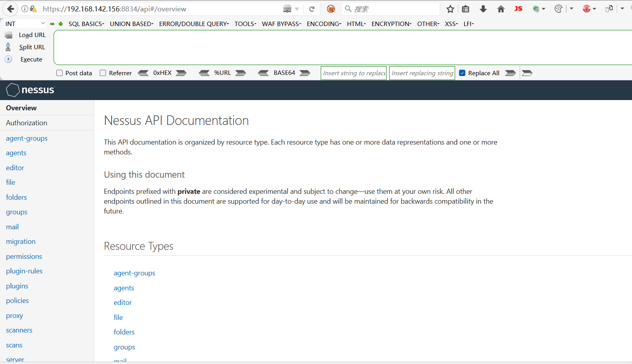Click the red blocked-content icon
Screen dimensions: 632x364
pyautogui.click(x=331, y=9)
